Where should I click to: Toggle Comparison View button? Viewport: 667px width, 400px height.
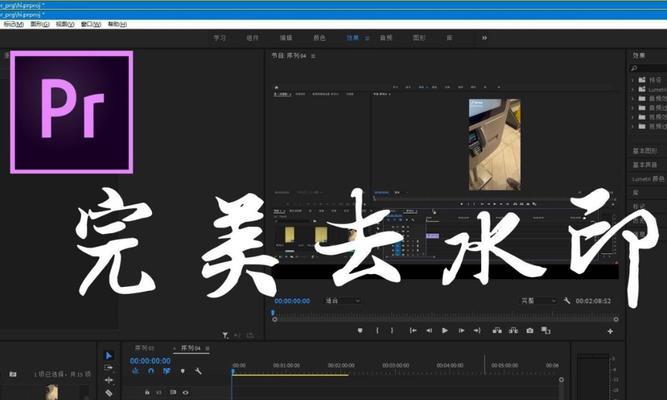(546, 331)
